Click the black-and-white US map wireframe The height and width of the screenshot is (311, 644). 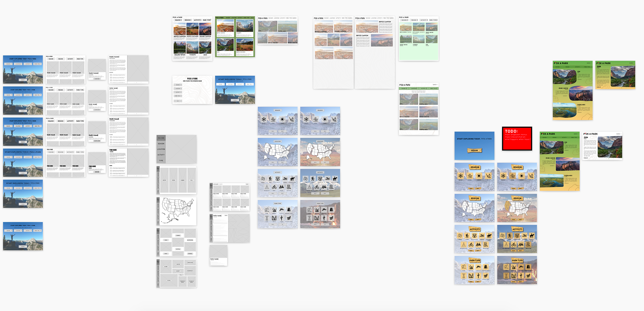pos(178,211)
